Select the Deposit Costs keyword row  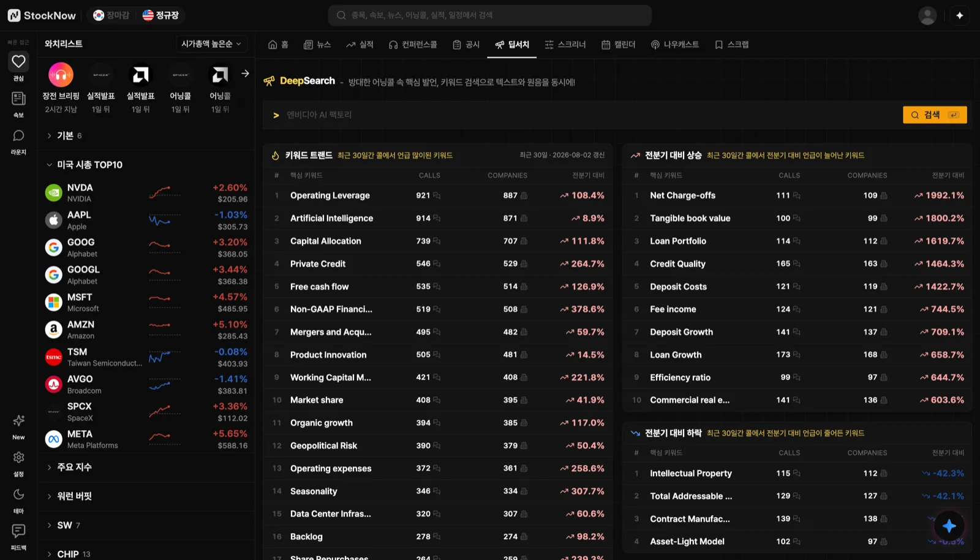point(797,286)
